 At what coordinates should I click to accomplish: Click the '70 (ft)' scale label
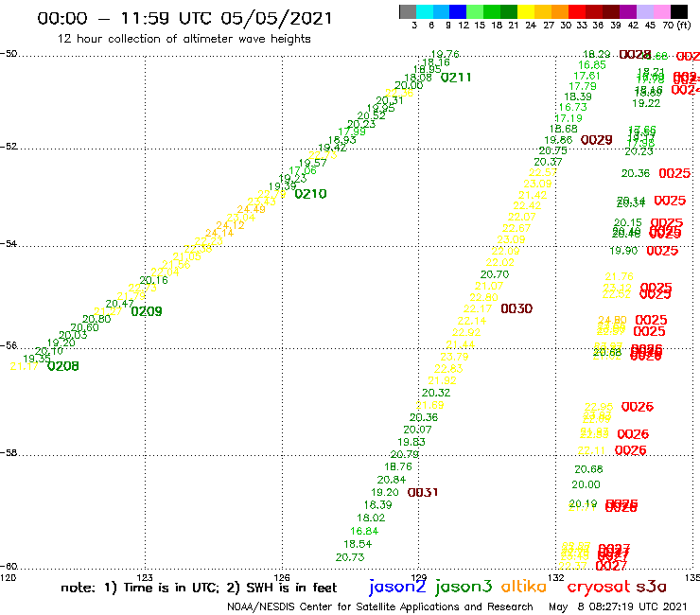(x=676, y=25)
